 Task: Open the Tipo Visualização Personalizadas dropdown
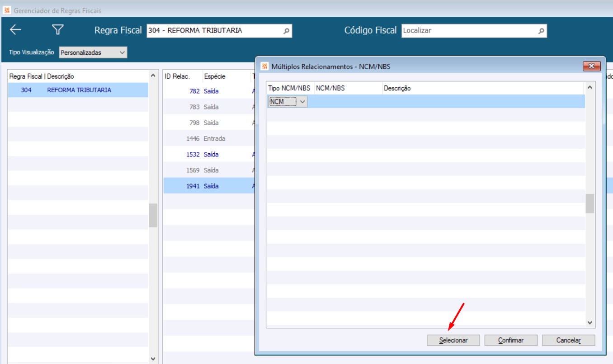pyautogui.click(x=93, y=52)
